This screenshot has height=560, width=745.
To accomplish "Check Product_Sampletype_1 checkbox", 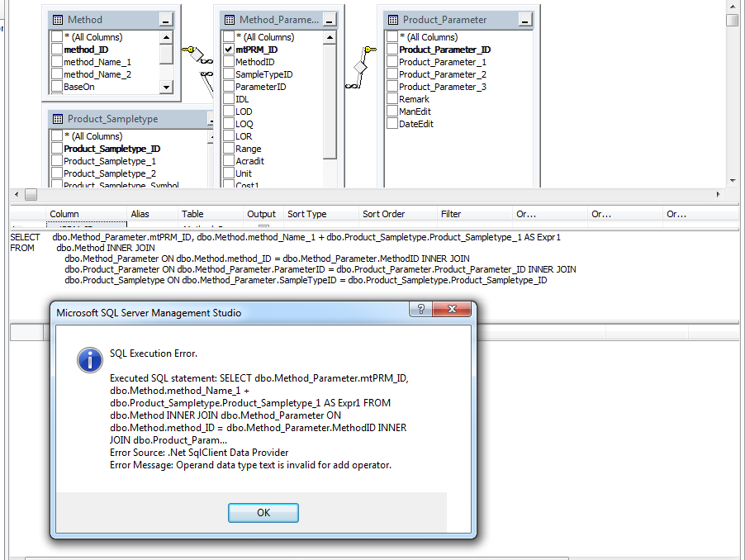I will 57,160.
